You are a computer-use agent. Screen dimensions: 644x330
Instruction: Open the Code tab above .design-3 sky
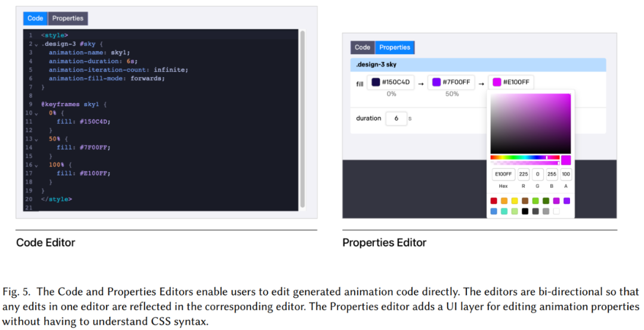tap(363, 48)
